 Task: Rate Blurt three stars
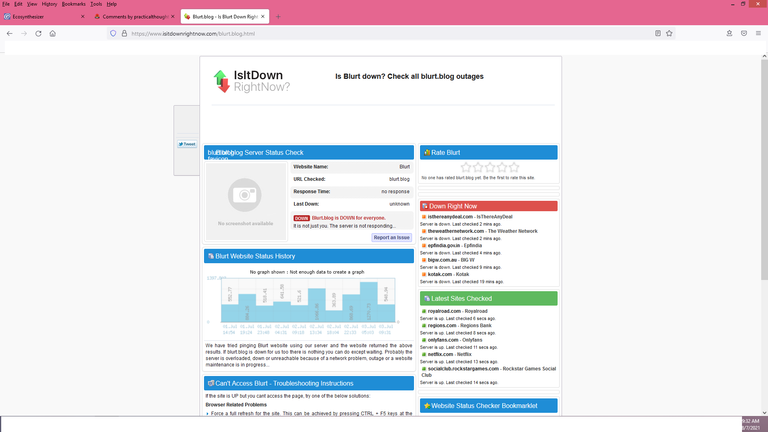coord(490,168)
